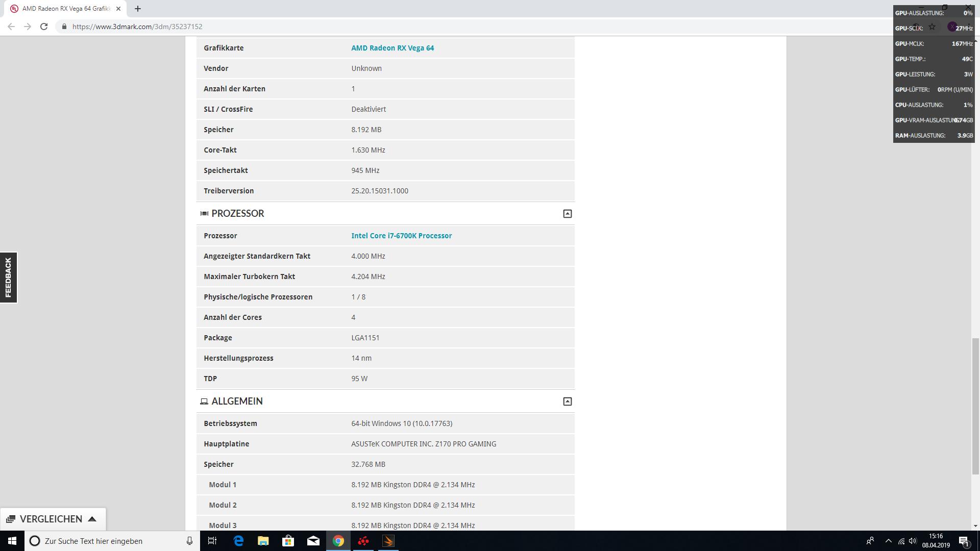Select the Vendor value Unknown
This screenshot has height=551, width=980.
pyautogui.click(x=366, y=68)
